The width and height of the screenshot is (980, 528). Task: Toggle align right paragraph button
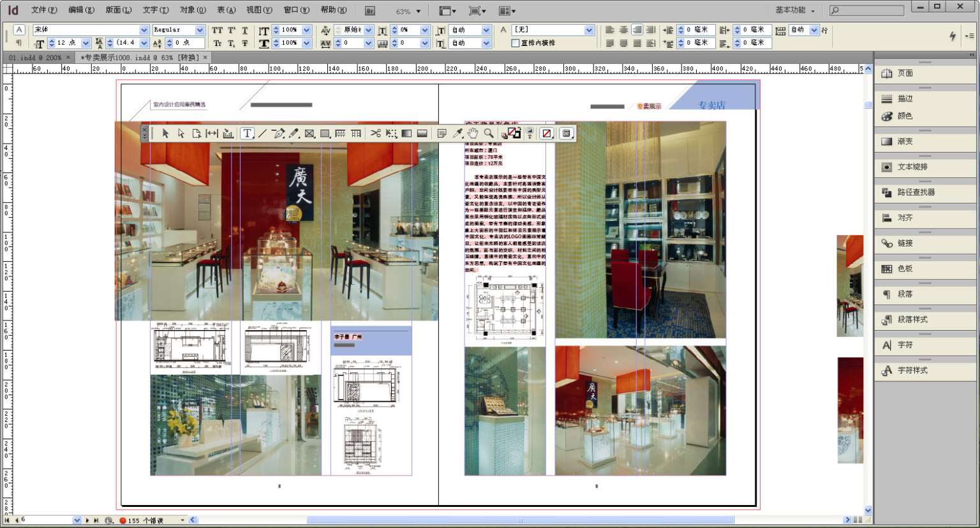(637, 30)
